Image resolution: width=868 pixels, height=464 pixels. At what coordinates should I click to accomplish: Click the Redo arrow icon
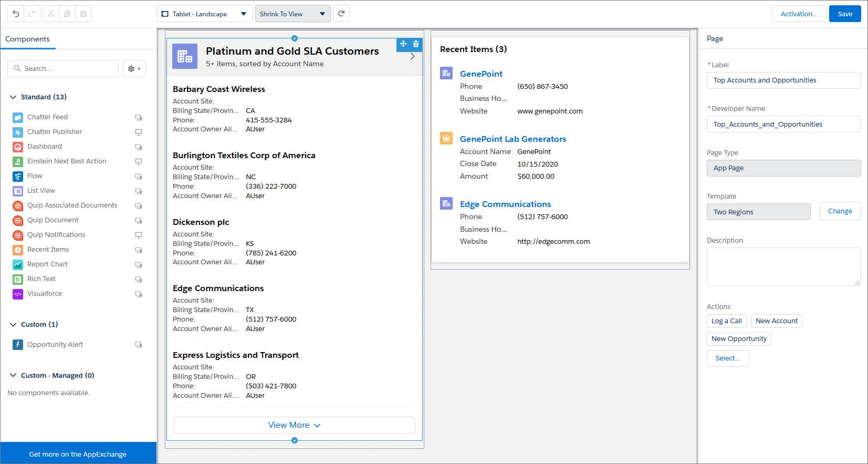pos(32,14)
